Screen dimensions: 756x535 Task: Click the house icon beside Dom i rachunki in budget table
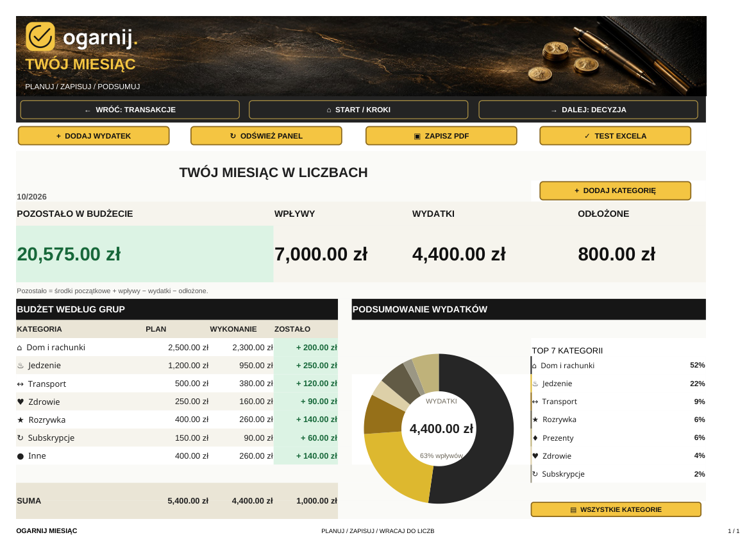click(x=20, y=348)
